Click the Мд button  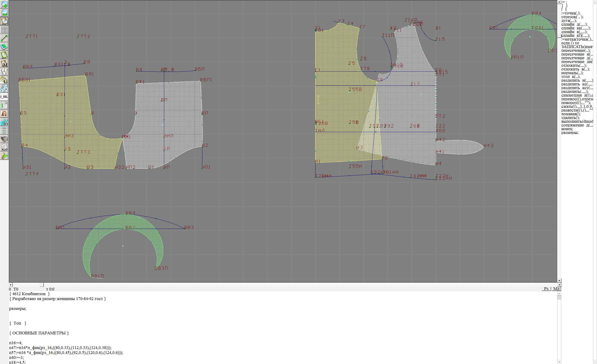[x=556, y=289]
